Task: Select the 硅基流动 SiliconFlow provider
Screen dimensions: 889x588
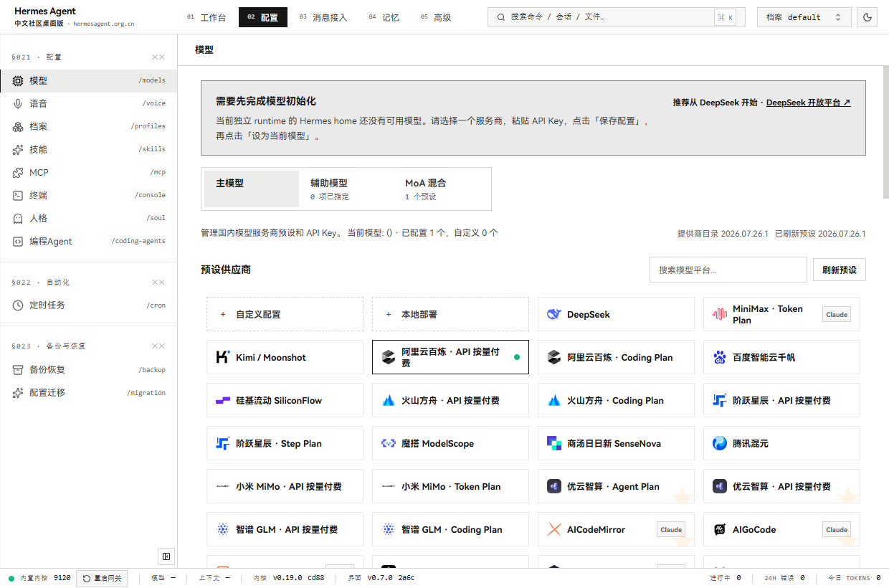Action: click(x=285, y=400)
